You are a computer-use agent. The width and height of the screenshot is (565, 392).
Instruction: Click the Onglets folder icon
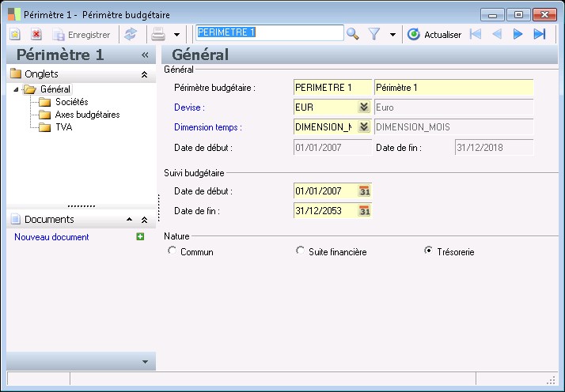click(16, 73)
